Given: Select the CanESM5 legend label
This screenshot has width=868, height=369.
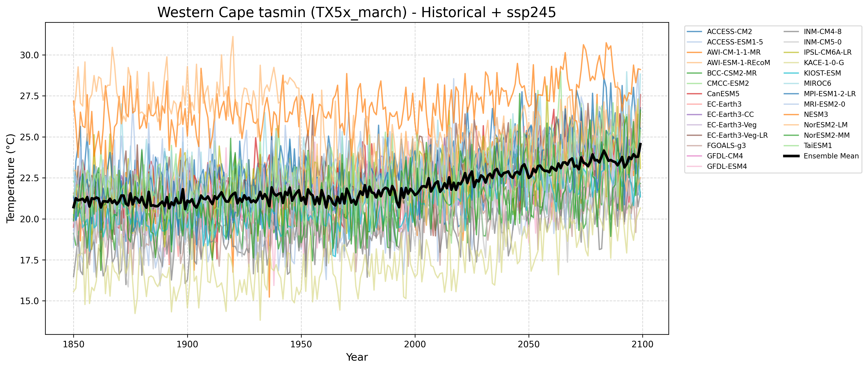Looking at the screenshot, I should pos(723,94).
